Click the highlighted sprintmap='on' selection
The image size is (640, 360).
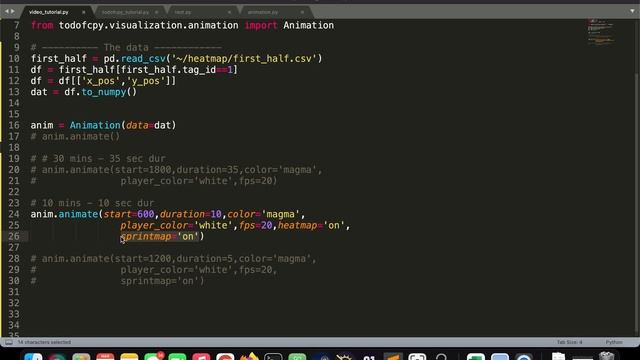[160, 236]
